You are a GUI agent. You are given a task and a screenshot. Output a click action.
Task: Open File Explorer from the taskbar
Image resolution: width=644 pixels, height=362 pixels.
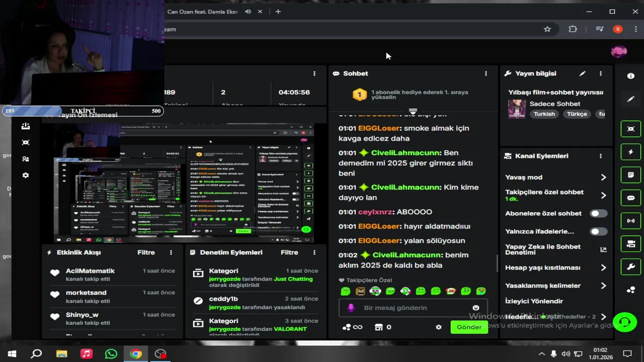61,354
